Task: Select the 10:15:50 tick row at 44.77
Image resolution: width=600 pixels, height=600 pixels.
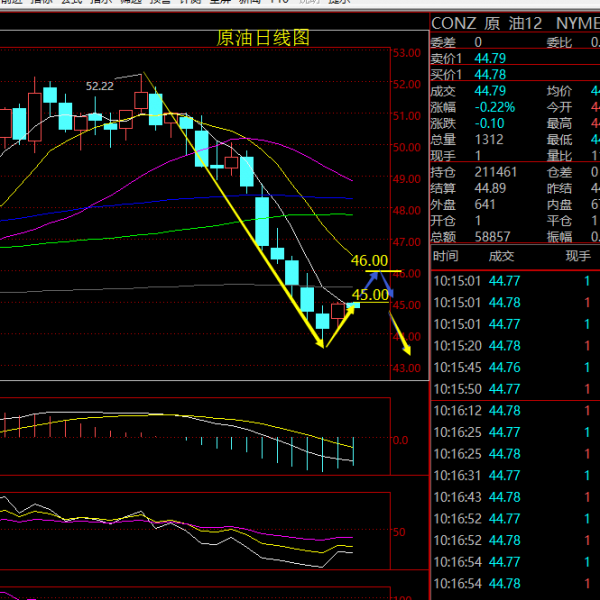Action: click(515, 389)
